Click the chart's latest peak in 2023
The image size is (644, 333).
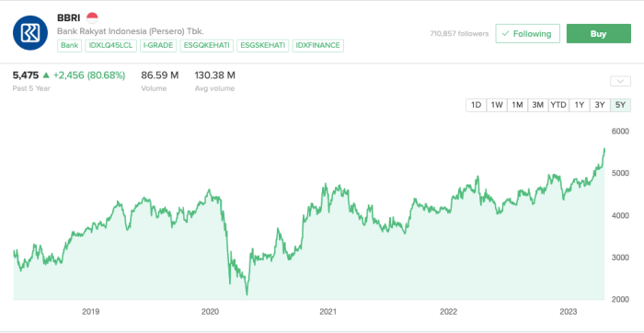click(604, 149)
